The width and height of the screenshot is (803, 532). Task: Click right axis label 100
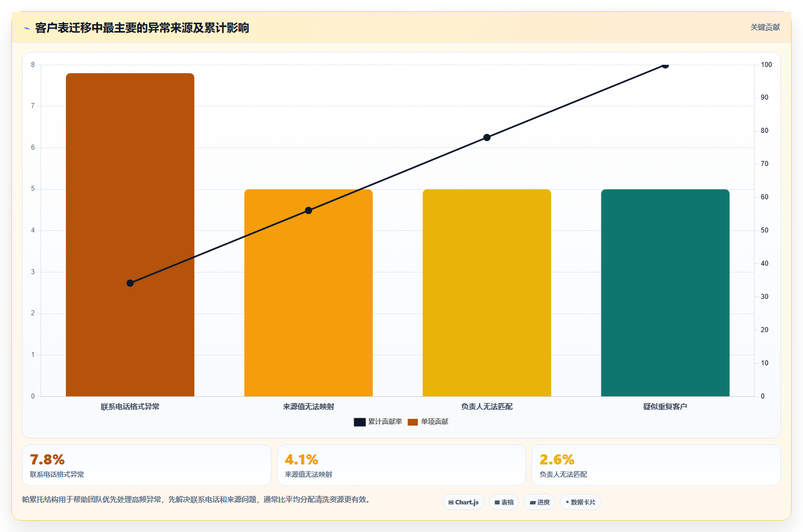[x=766, y=65]
